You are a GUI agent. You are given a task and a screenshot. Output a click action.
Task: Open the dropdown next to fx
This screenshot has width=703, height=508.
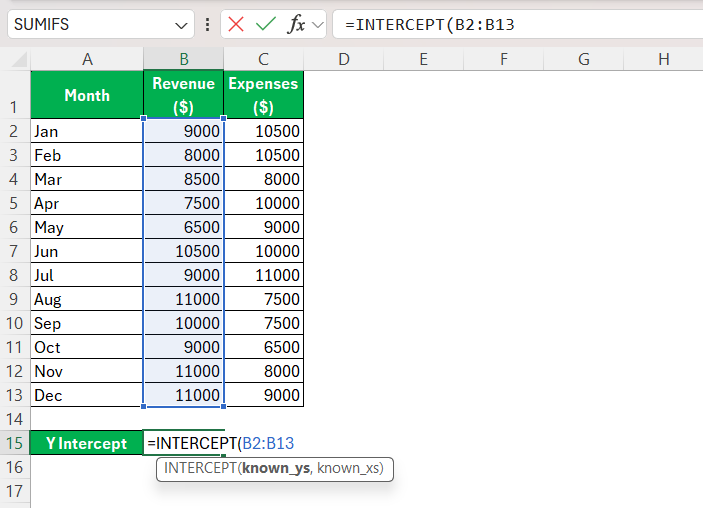click(x=317, y=25)
